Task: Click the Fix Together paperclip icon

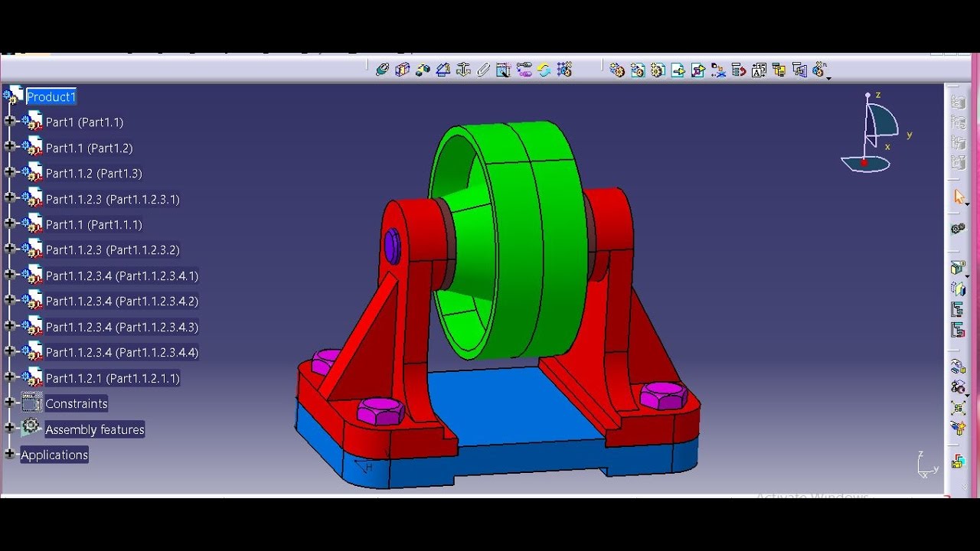Action: pos(483,70)
